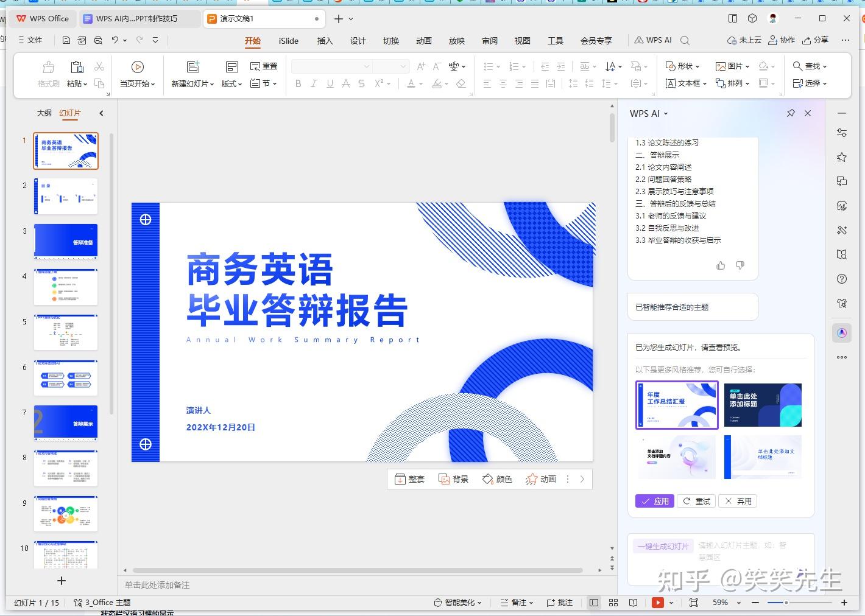Start slideshow from the red play icon
This screenshot has width=865, height=616.
pos(658,602)
